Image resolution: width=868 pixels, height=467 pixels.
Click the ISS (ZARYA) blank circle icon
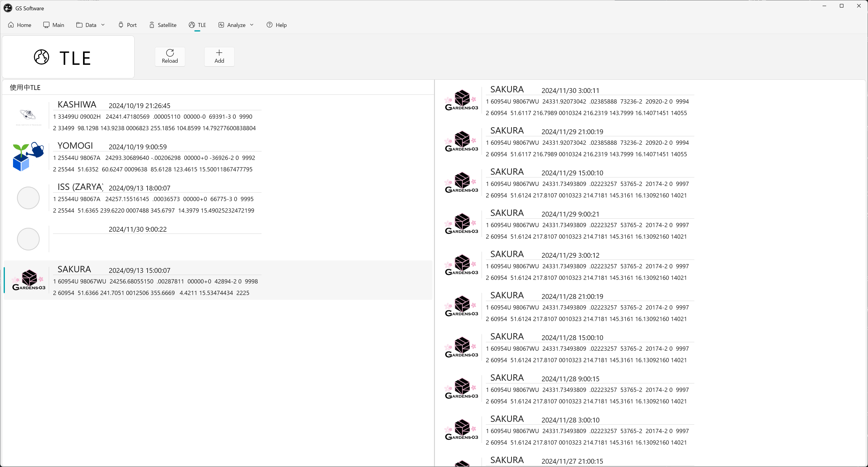(x=28, y=198)
